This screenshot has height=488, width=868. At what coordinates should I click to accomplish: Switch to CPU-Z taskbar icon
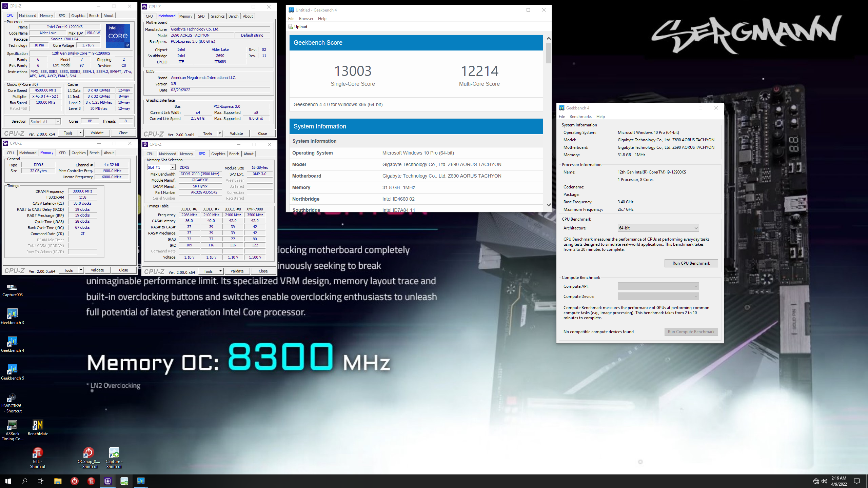pyautogui.click(x=108, y=481)
